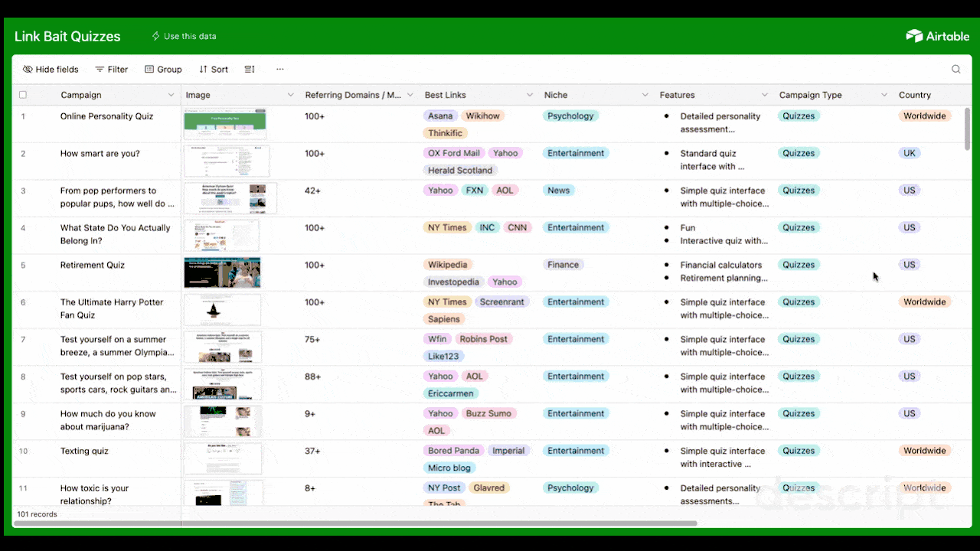This screenshot has width=980, height=551.
Task: Click the Glavred tag
Action: [x=489, y=488]
